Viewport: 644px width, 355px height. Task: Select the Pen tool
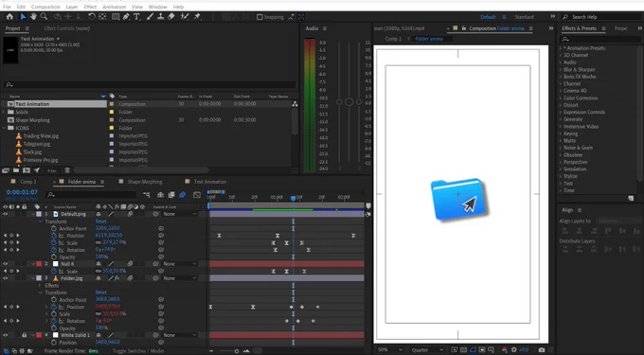[x=126, y=17]
